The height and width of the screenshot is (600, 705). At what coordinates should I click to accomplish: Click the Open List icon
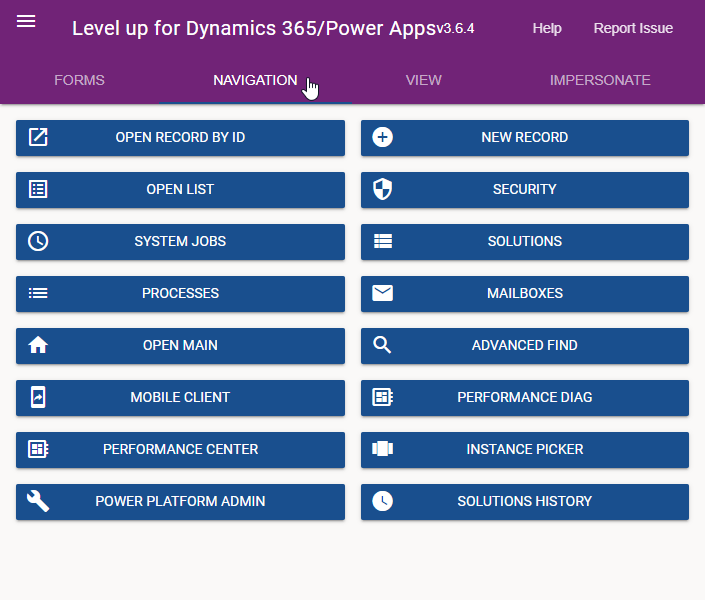point(38,189)
